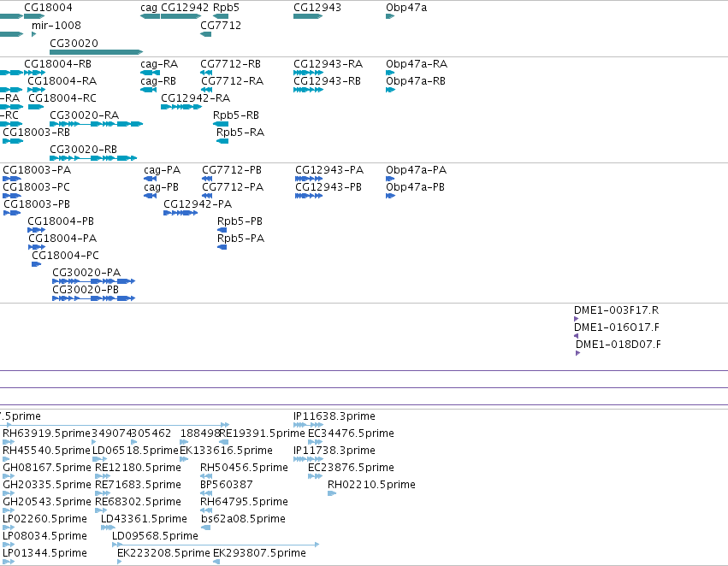This screenshot has width=728, height=566.
Task: Select feature DME1-003F17.R
Action: [x=616, y=310]
